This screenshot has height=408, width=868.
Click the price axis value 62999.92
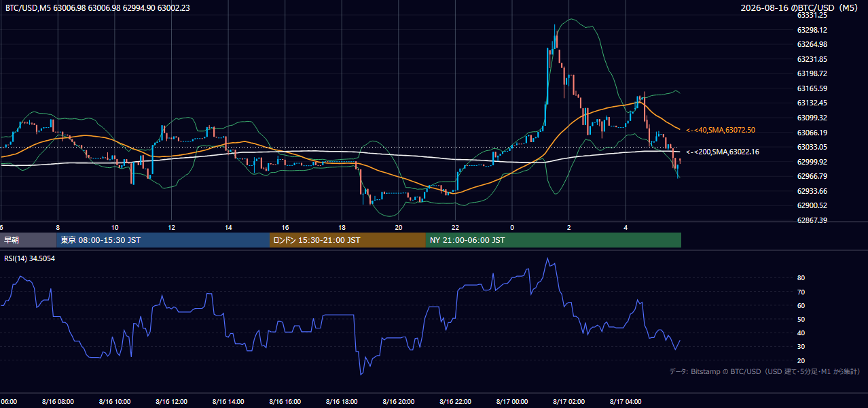click(812, 162)
